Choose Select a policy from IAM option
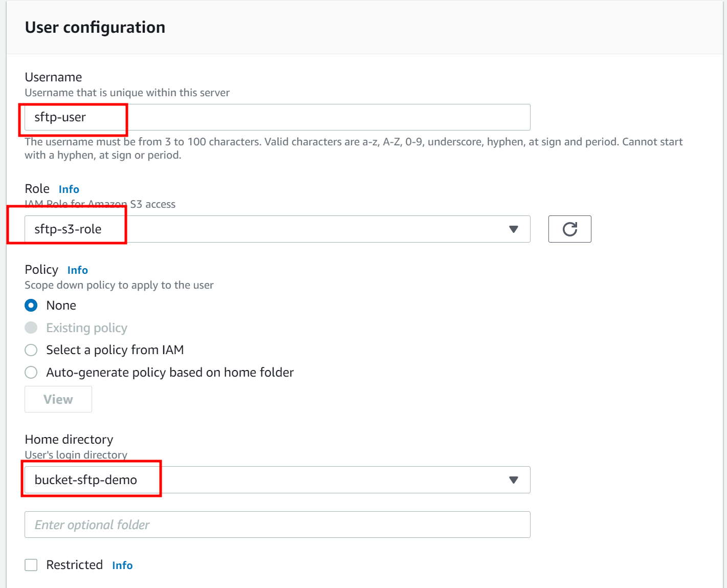 [31, 350]
